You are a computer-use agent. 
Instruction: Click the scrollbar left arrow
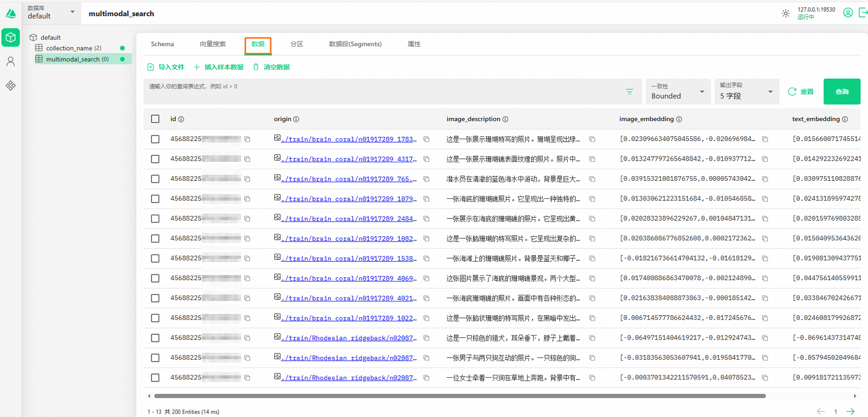pos(149,396)
